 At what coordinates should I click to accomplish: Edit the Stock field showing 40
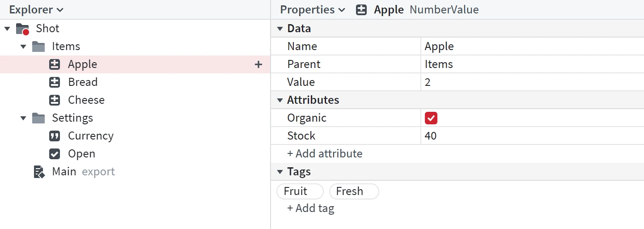point(532,136)
